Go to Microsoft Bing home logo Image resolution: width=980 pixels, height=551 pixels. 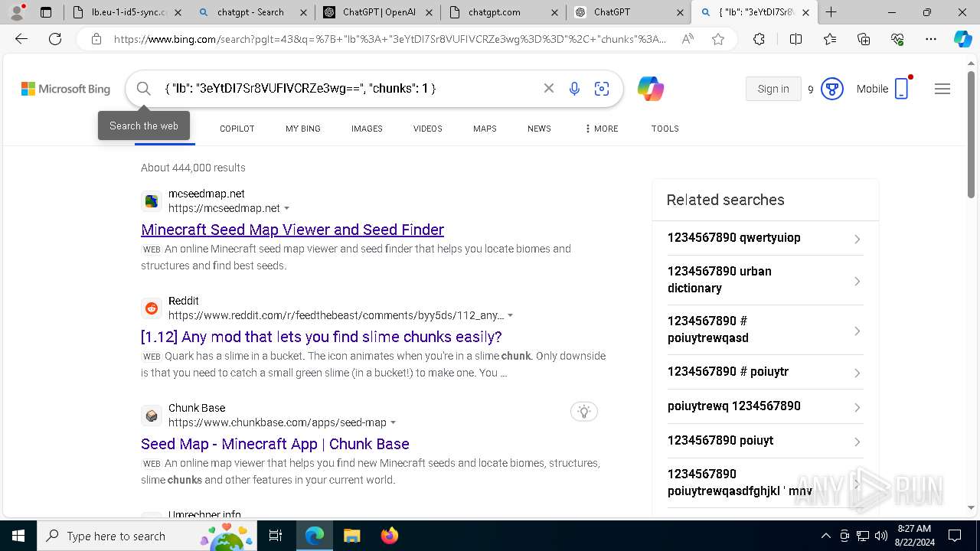coord(66,89)
